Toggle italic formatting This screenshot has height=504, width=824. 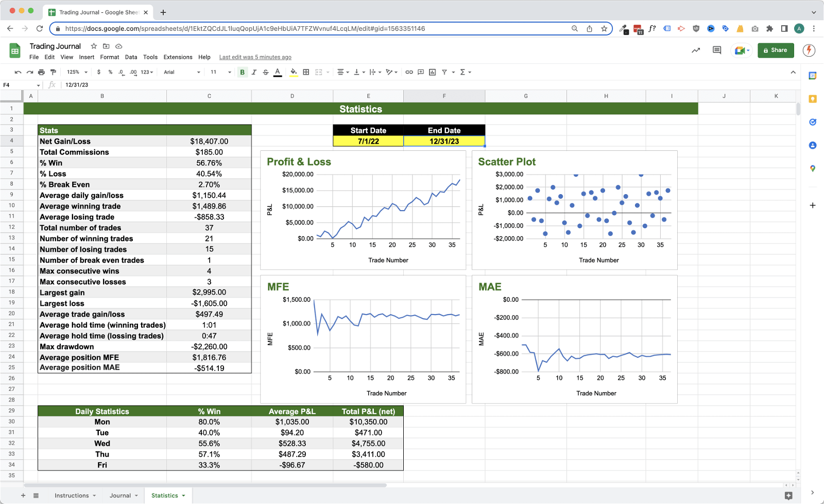pyautogui.click(x=254, y=72)
